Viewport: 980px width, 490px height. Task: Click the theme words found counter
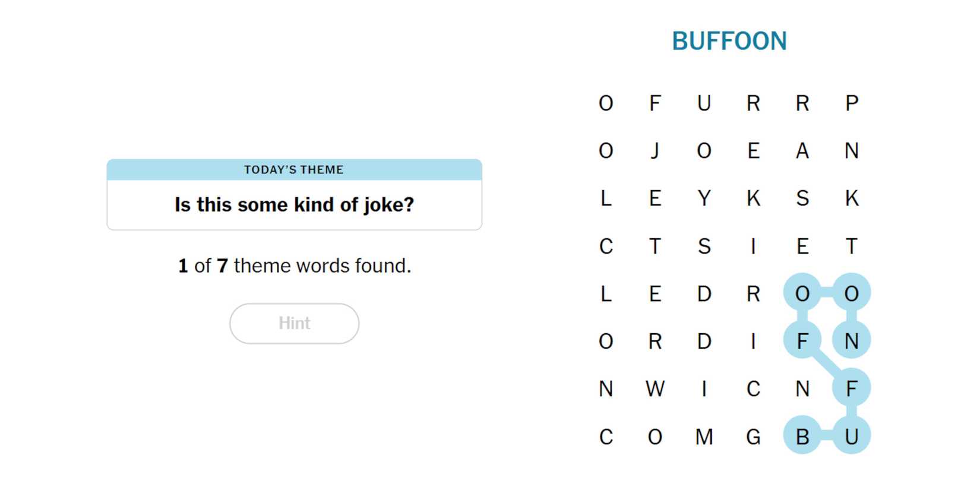294,265
